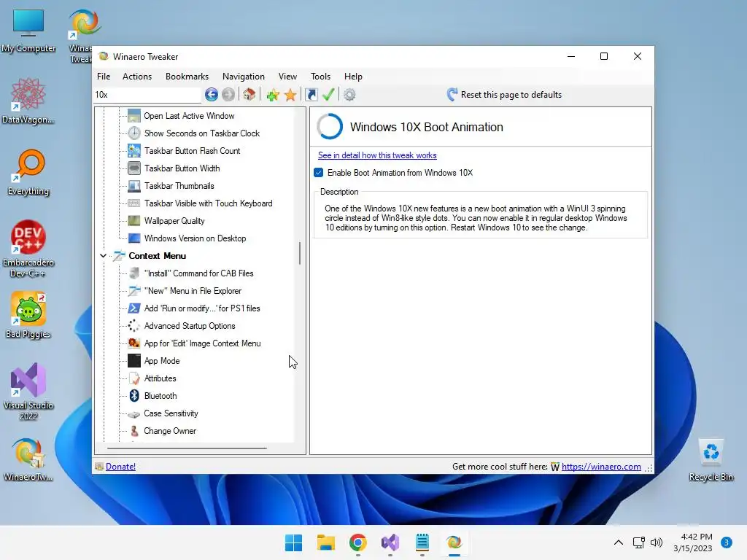The width and height of the screenshot is (747, 560).
Task: Select Taskbar Button Width in tree
Action: (x=182, y=168)
